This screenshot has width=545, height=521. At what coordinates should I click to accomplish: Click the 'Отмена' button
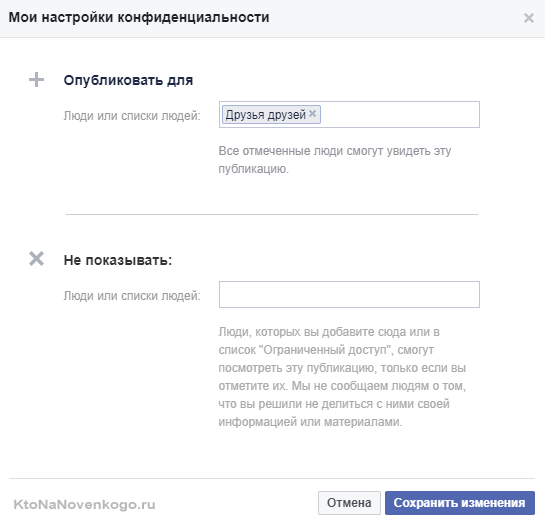tap(349, 503)
